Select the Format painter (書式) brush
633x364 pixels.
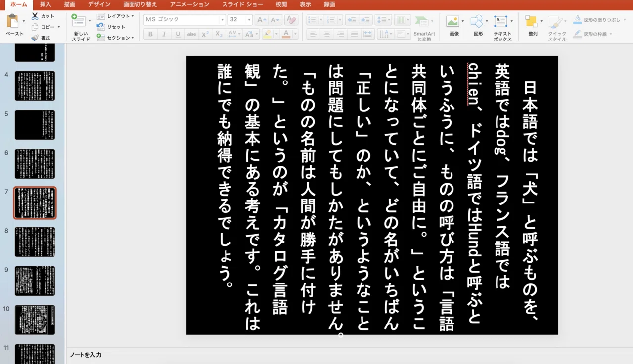click(35, 38)
